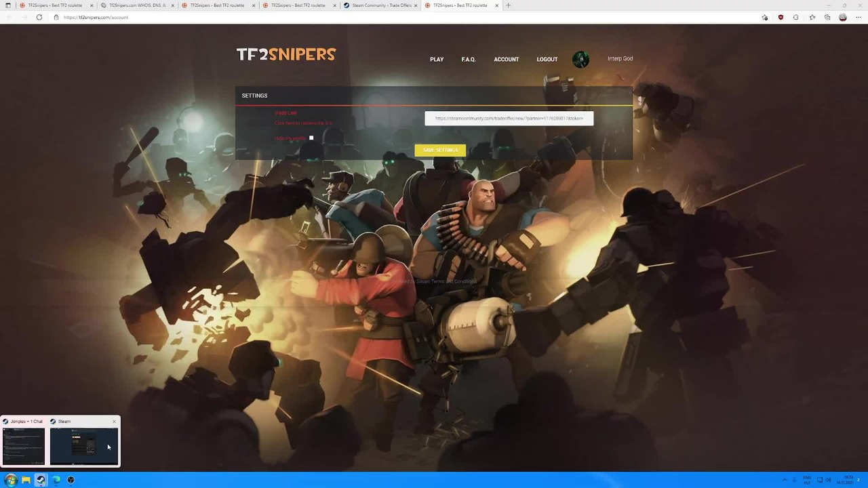Viewport: 868px width, 488px height.
Task: Click the LOGOUT link
Action: point(547,60)
